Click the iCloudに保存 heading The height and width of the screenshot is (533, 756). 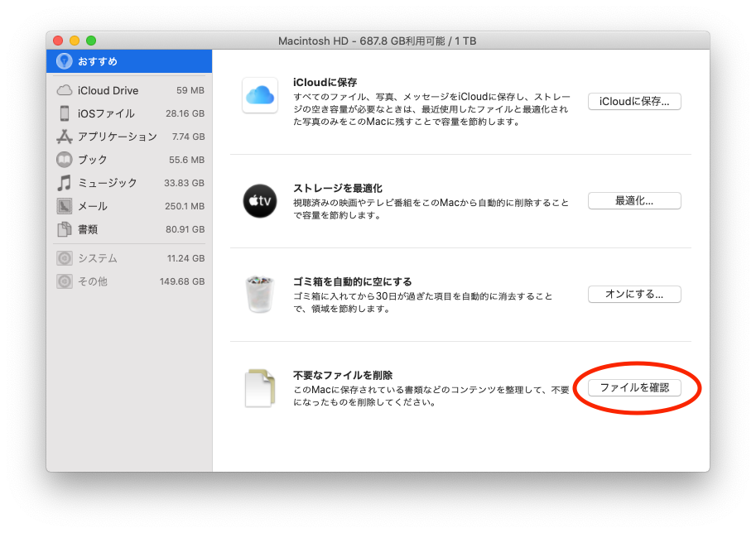tap(325, 83)
